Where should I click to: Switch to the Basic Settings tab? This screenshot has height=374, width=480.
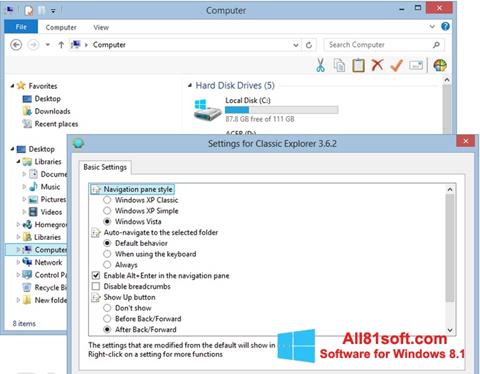point(105,167)
